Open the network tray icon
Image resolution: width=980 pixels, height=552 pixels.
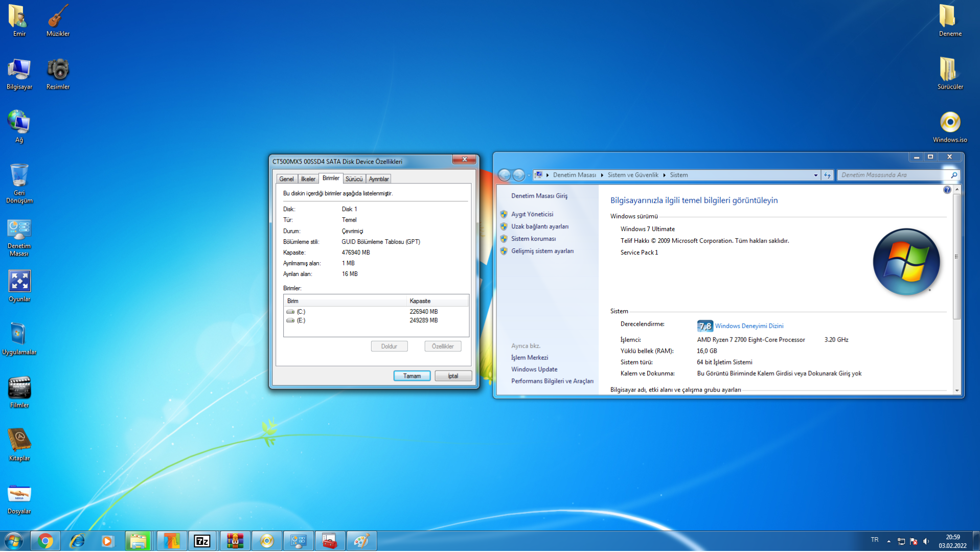(901, 541)
